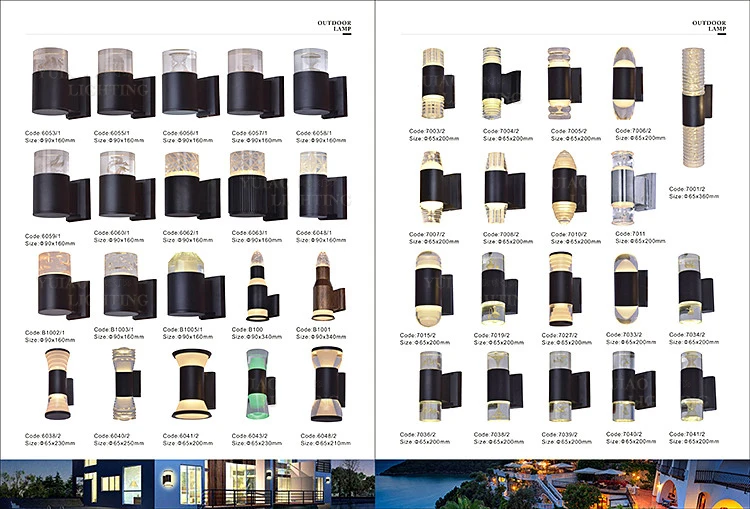Click the label "Code:7010/2"

pyautogui.click(x=569, y=234)
